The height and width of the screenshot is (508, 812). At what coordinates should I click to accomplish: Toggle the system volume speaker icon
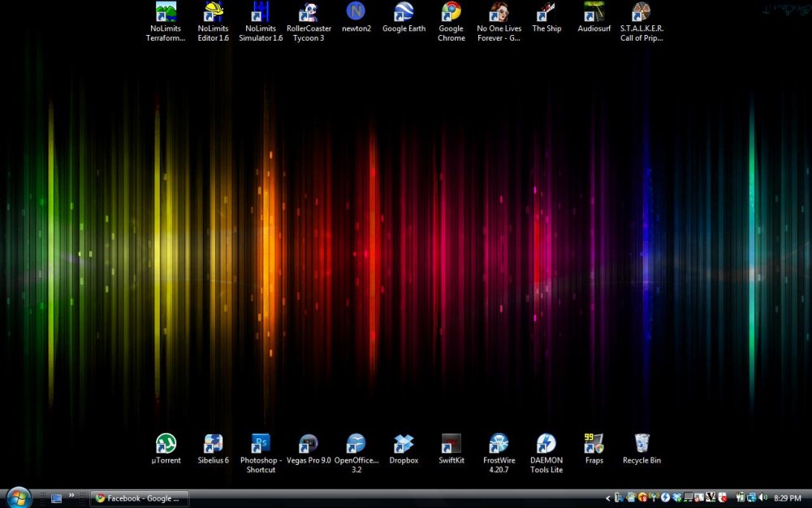coord(762,497)
